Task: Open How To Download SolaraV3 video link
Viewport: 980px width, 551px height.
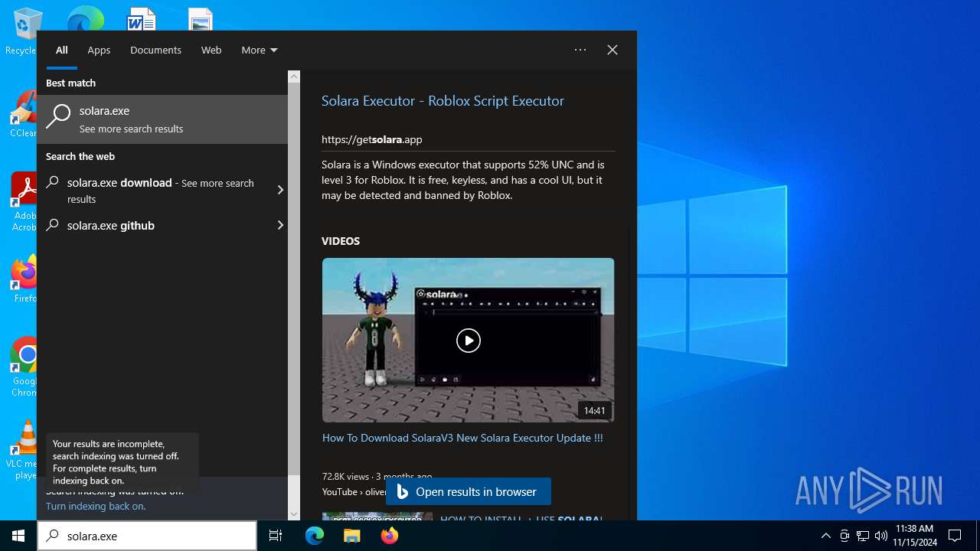Action: click(x=462, y=438)
